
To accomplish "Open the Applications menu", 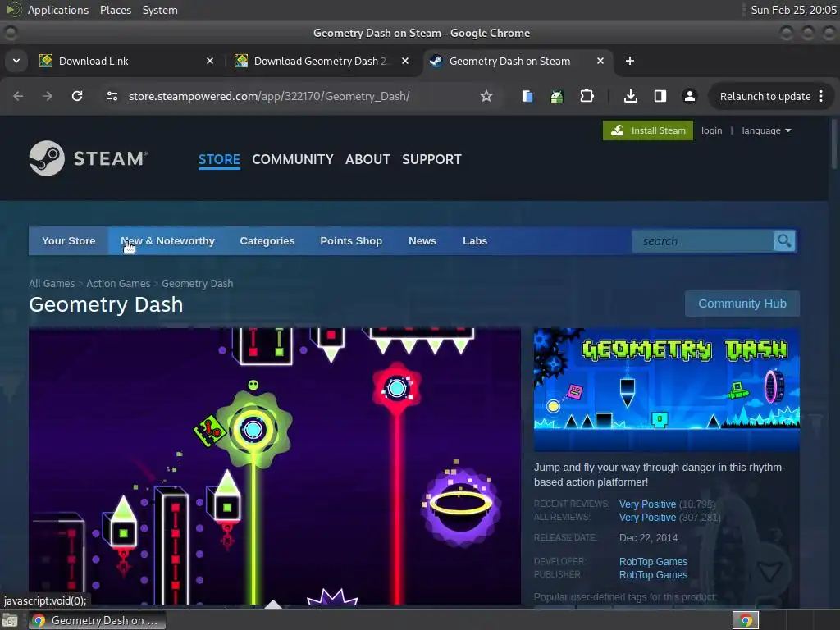I will tap(58, 10).
